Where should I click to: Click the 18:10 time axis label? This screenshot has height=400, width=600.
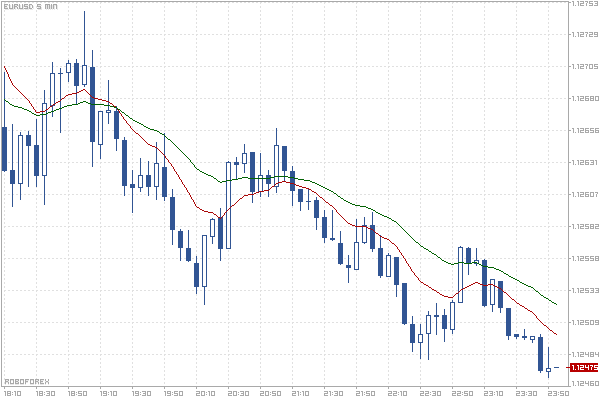13,393
